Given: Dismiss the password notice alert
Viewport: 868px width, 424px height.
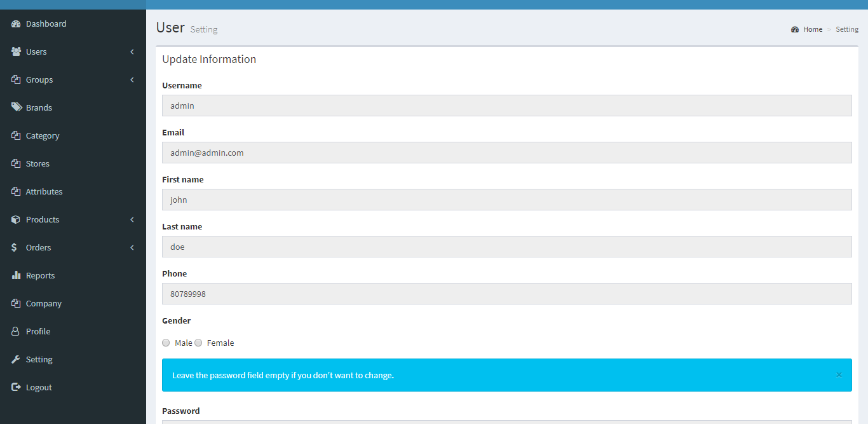Looking at the screenshot, I should [839, 375].
